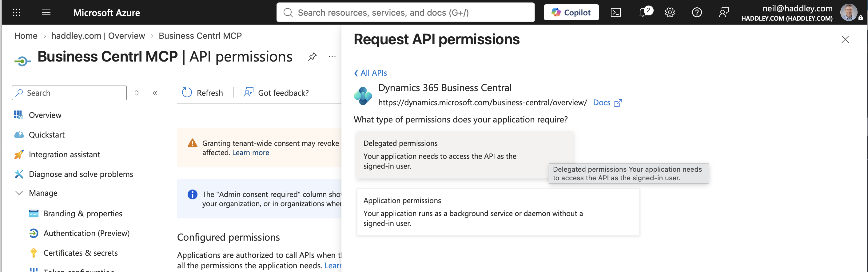Open portal settings gear
This screenshot has height=272, width=868.
click(670, 13)
